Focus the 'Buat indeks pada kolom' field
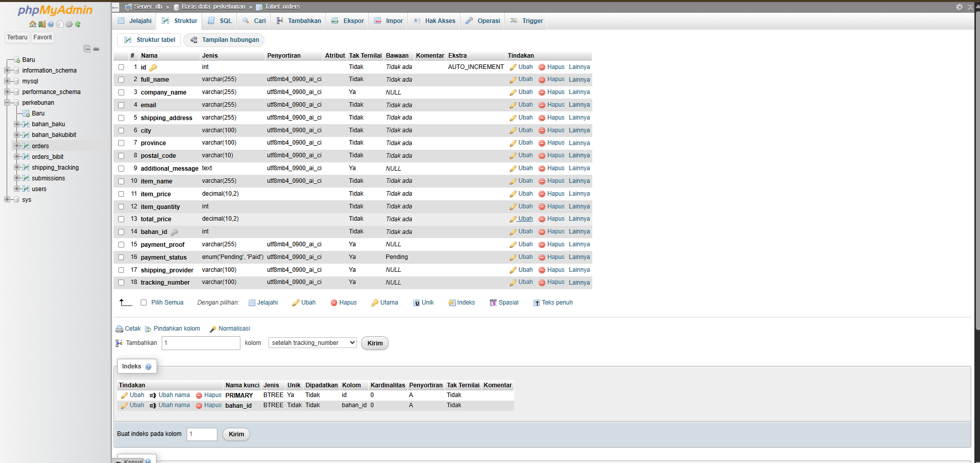This screenshot has width=980, height=463. (x=202, y=434)
